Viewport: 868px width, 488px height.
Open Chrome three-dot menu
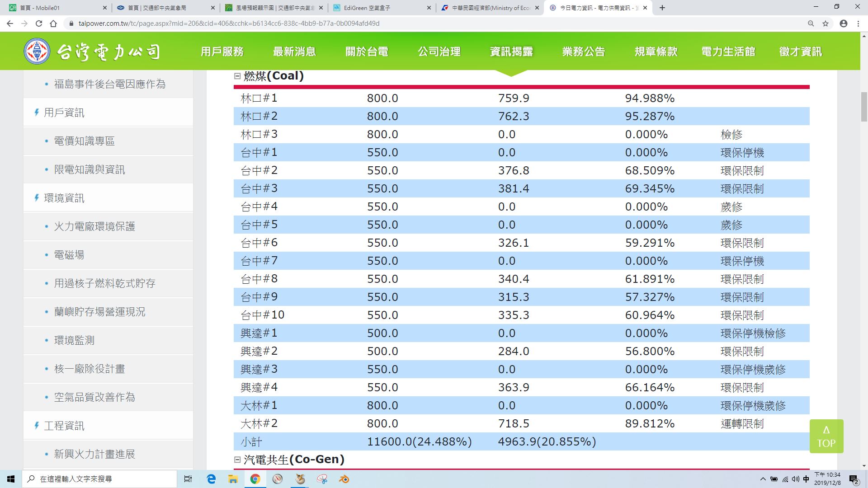858,23
